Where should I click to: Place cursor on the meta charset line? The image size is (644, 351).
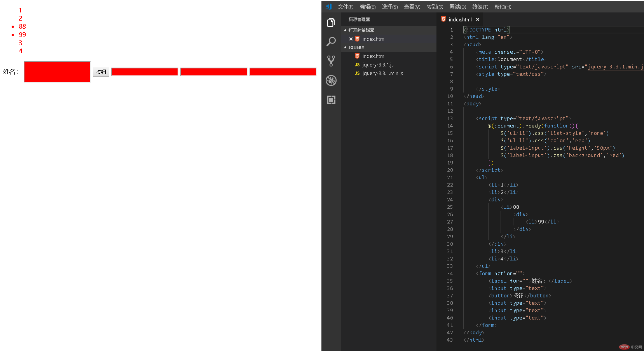[x=510, y=52]
